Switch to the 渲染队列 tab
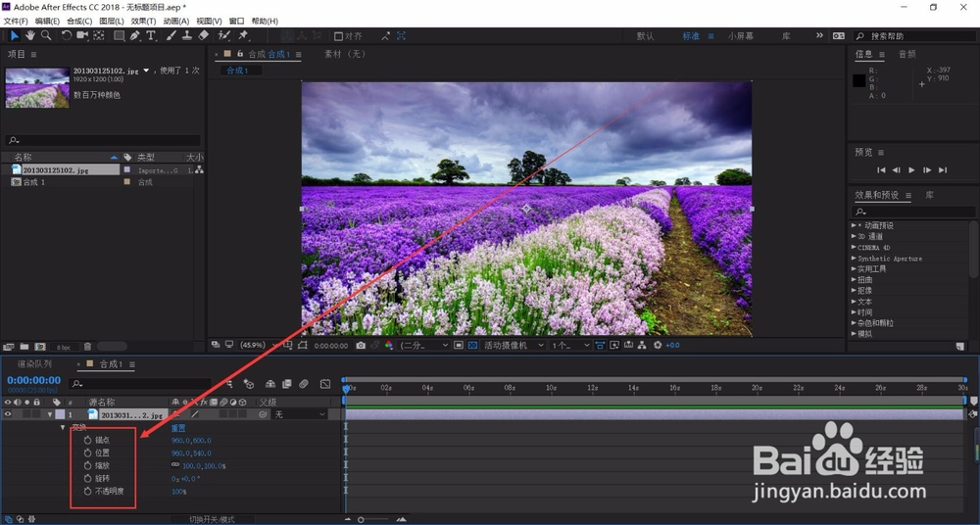The image size is (980, 525). (35, 363)
